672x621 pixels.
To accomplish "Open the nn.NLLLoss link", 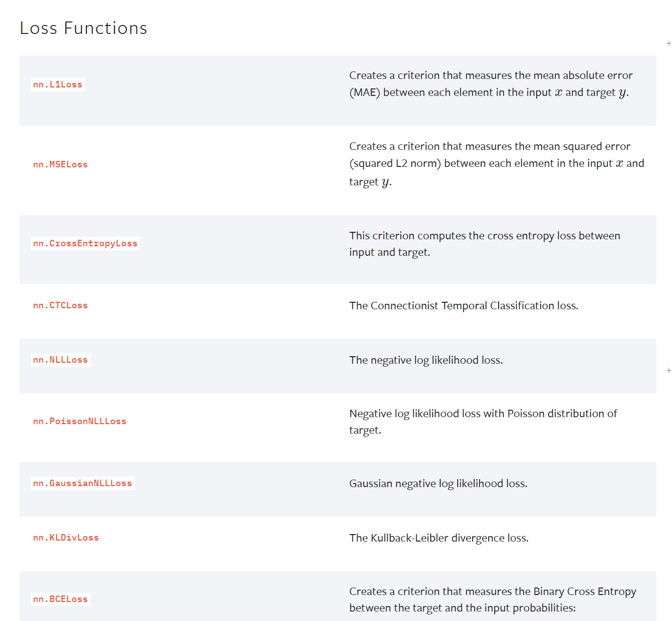I will pyautogui.click(x=60, y=360).
